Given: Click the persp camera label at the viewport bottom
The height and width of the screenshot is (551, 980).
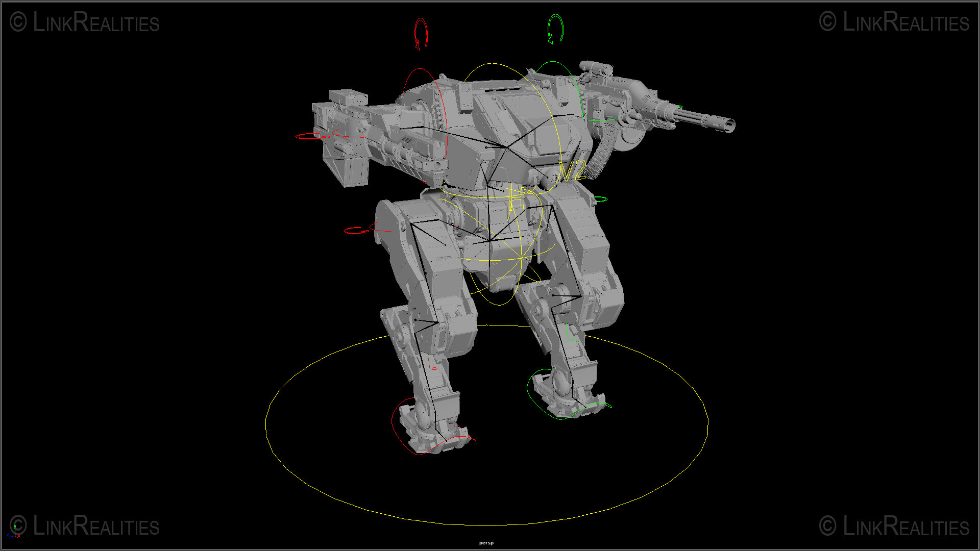Looking at the screenshot, I should 486,543.
